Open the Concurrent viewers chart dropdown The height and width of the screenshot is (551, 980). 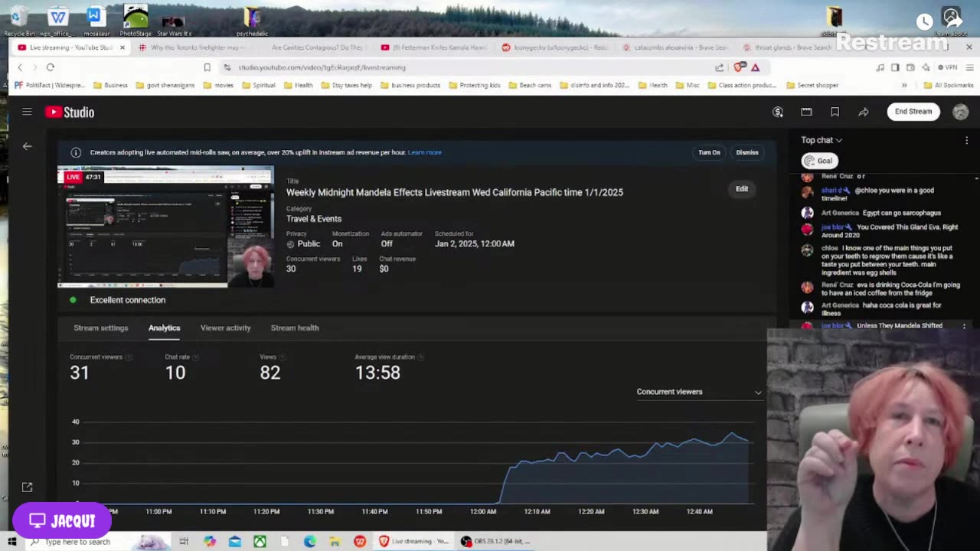pyautogui.click(x=699, y=392)
